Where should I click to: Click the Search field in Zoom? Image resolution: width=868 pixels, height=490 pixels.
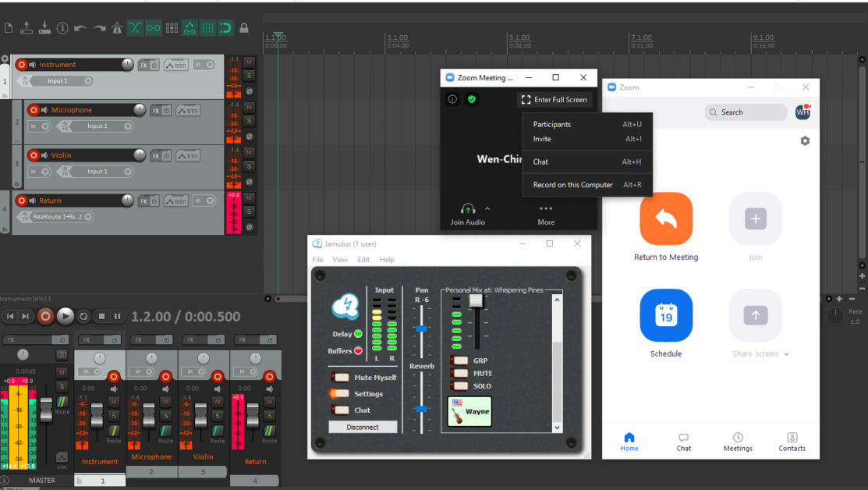coord(745,112)
